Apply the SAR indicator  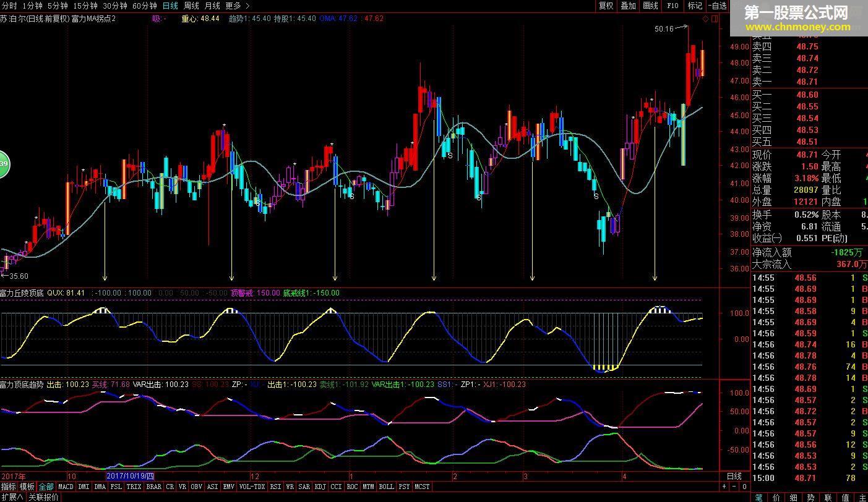point(304,487)
